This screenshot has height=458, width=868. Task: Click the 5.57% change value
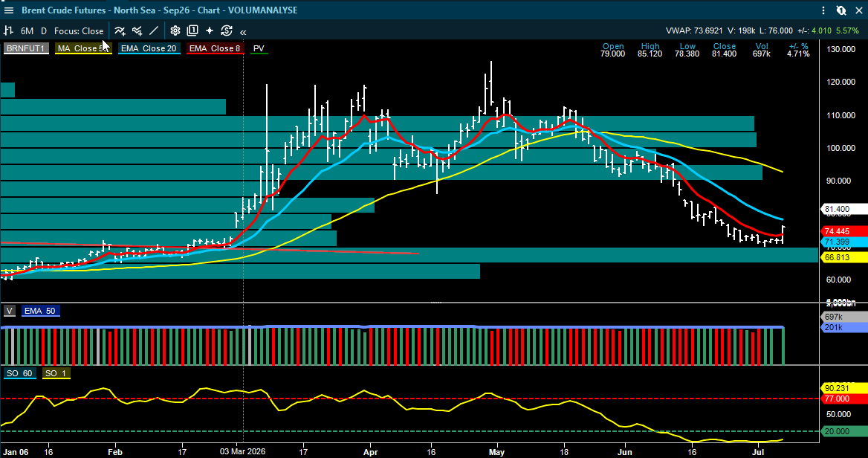pyautogui.click(x=847, y=31)
